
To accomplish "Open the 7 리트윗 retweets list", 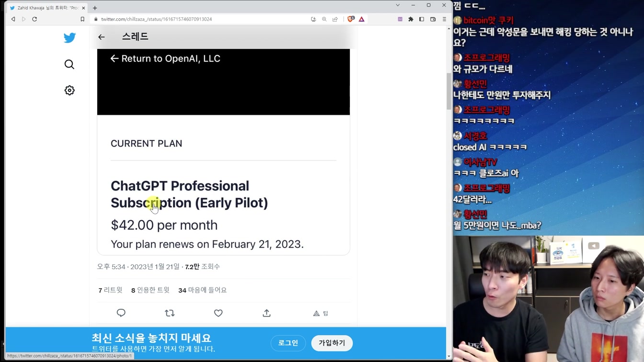I will tap(110, 290).
